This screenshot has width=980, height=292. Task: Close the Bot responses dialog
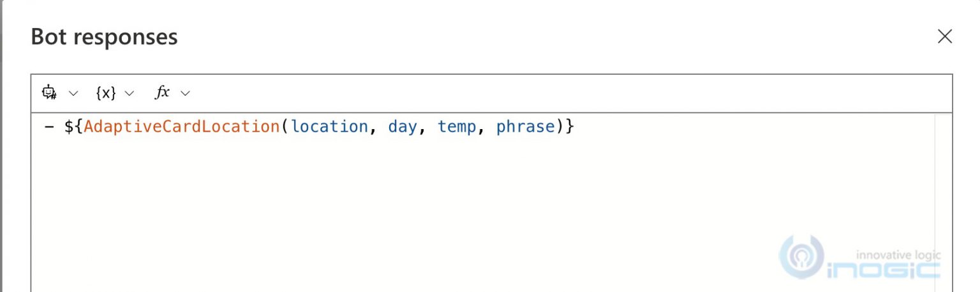pyautogui.click(x=944, y=36)
